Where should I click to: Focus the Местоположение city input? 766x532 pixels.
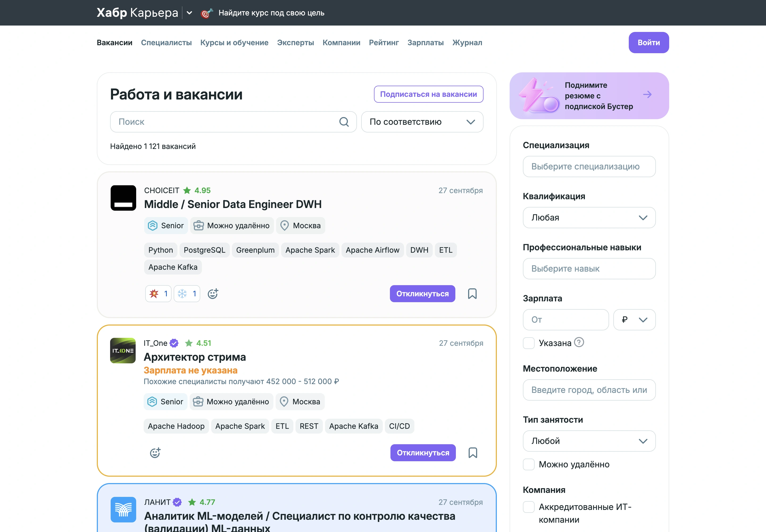[x=589, y=390]
